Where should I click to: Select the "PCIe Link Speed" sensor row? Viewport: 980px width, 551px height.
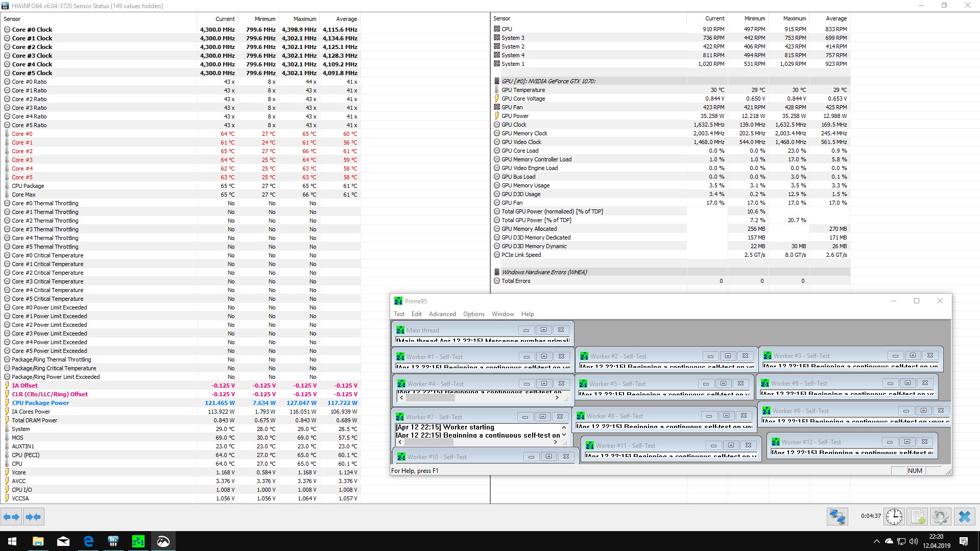(671, 255)
